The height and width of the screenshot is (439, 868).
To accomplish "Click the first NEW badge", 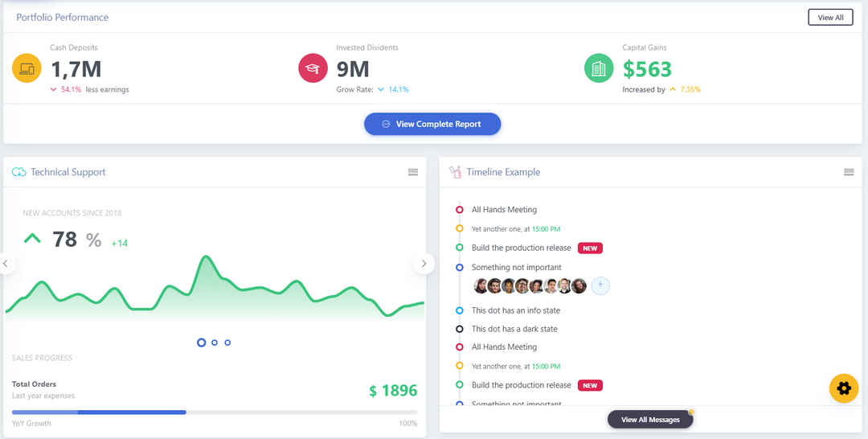I will pos(590,248).
